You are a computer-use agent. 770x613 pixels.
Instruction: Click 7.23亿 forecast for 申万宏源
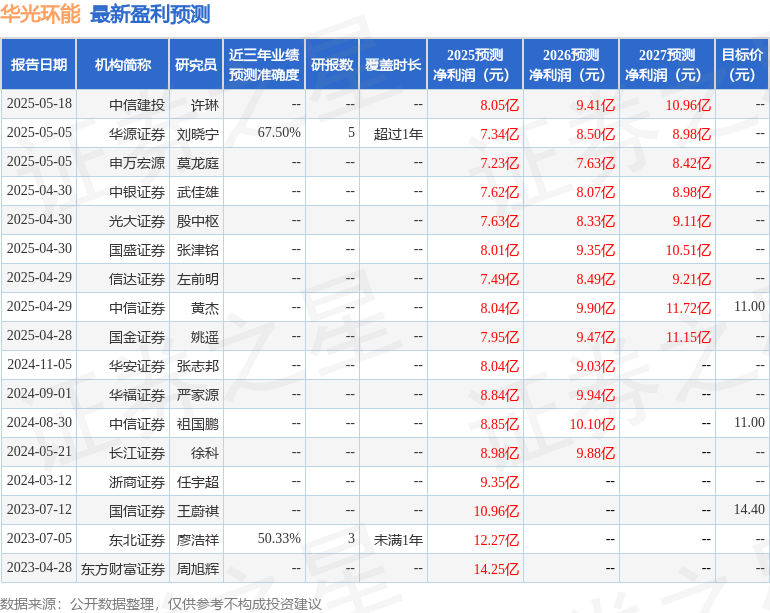coord(499,163)
